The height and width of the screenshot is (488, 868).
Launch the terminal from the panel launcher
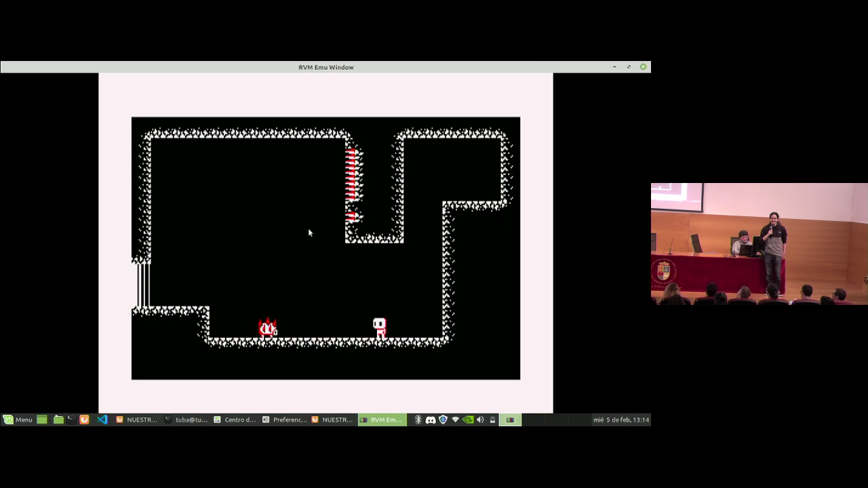coord(71,420)
